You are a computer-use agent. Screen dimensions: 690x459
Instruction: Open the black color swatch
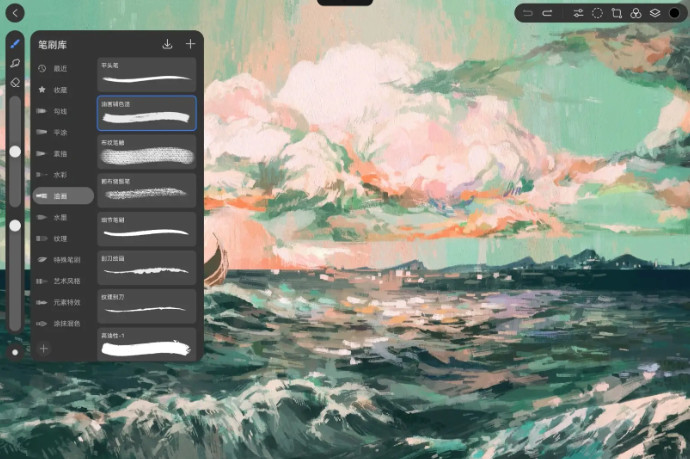click(674, 13)
